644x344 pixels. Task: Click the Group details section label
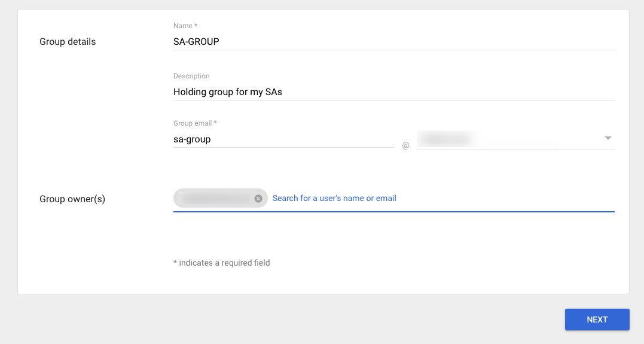click(x=68, y=42)
